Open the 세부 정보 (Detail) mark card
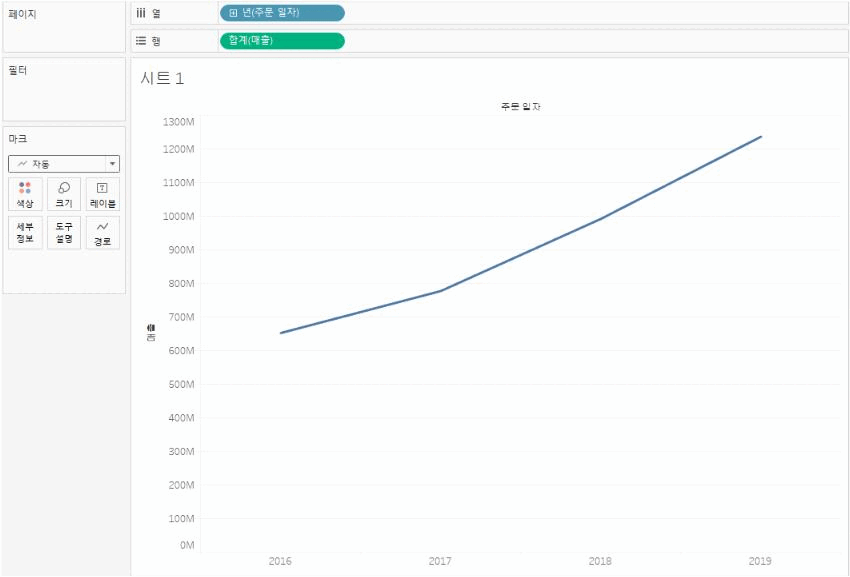Viewport: 850px width, 577px height. click(x=25, y=233)
